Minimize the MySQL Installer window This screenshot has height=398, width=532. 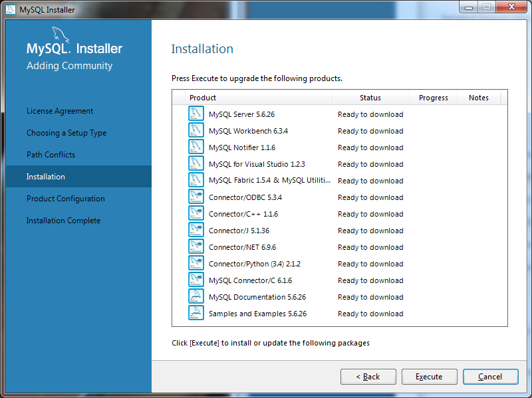tap(469, 7)
